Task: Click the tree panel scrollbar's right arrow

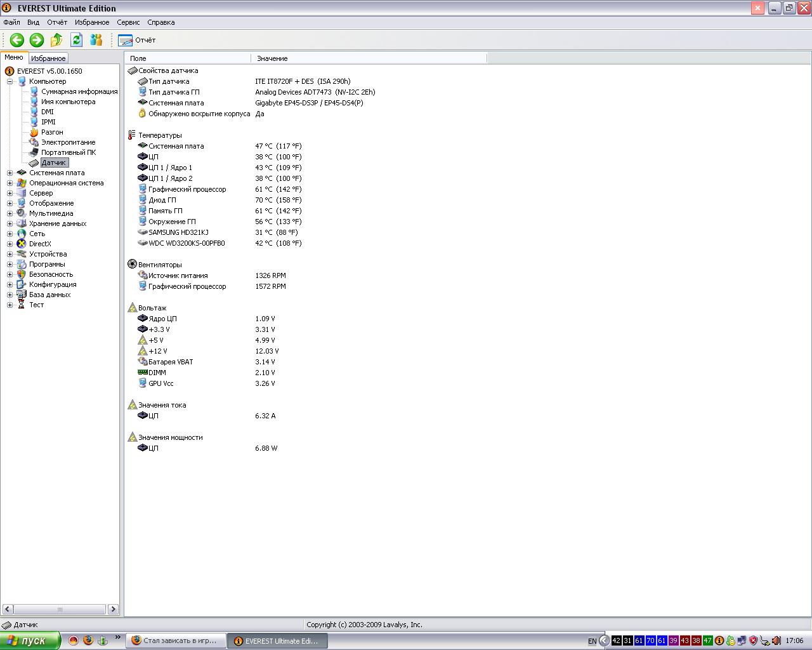Action: pyautogui.click(x=113, y=609)
